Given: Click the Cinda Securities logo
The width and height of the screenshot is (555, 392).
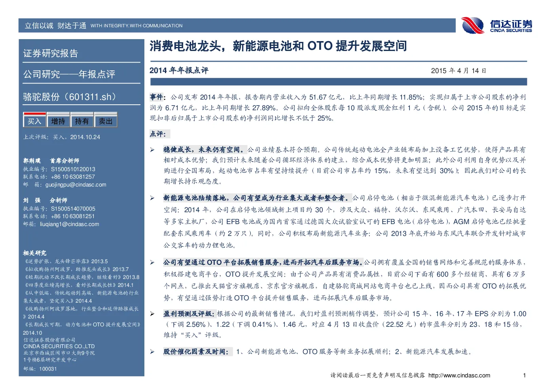Looking at the screenshot, I should click(497, 26).
